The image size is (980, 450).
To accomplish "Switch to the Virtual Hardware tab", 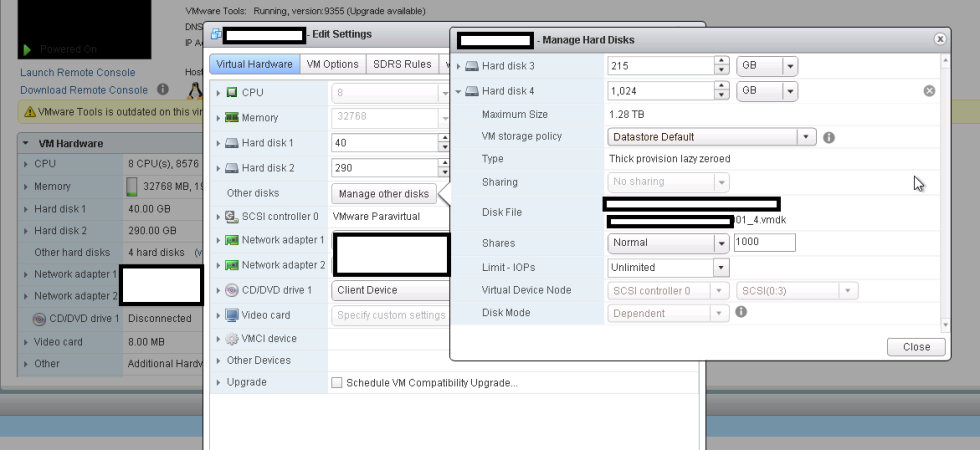I will (254, 64).
